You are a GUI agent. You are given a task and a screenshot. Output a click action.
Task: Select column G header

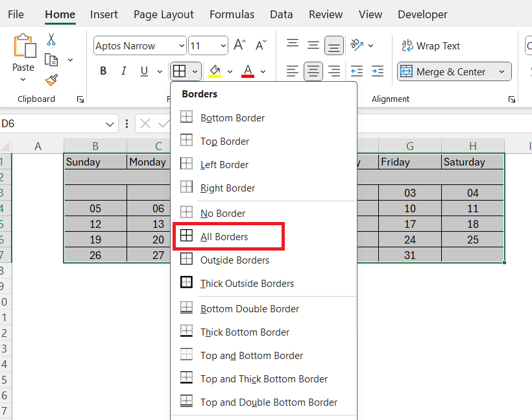410,146
